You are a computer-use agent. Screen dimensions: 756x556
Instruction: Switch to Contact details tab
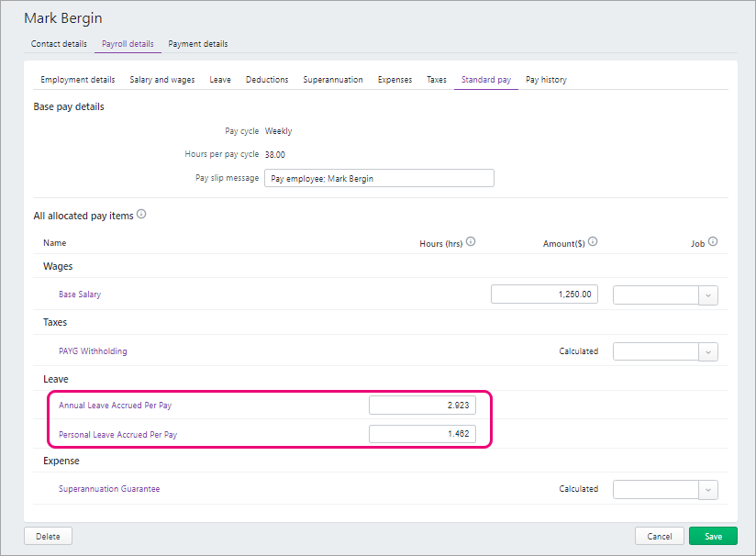coord(59,44)
